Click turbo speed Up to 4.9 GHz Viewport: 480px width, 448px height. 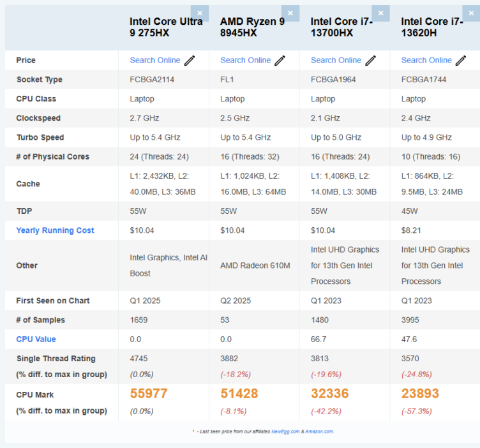426,137
